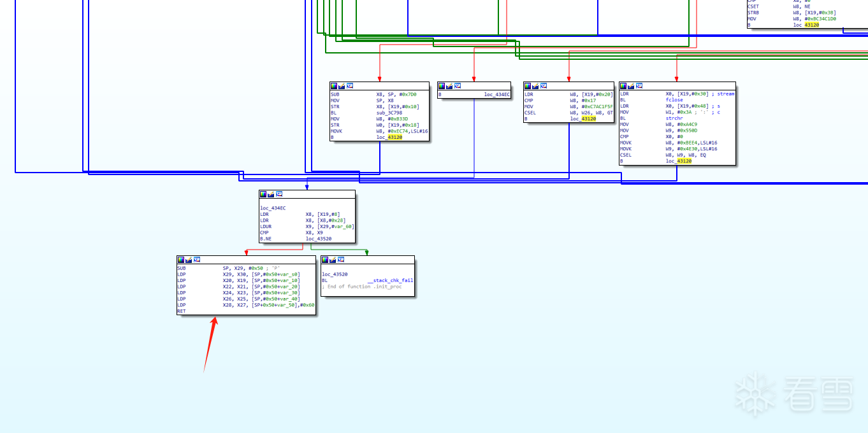
Task: Click the pencil icon on the loc_43520 node
Action: coord(333,259)
